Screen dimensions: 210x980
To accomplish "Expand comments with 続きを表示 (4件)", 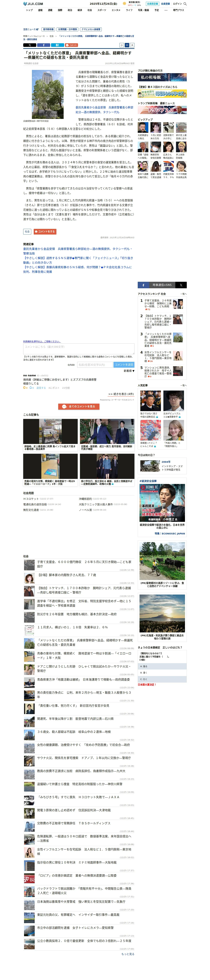I will (x=121, y=394).
